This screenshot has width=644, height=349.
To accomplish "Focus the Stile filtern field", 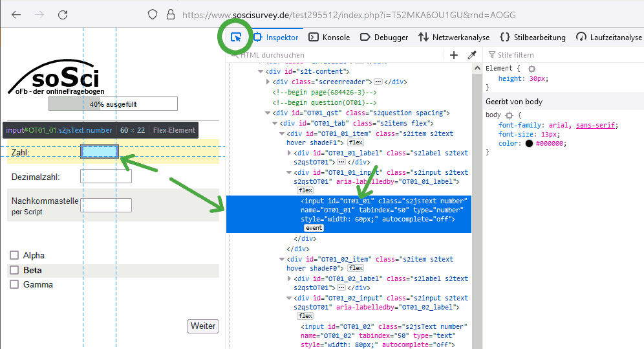I will 567,55.
